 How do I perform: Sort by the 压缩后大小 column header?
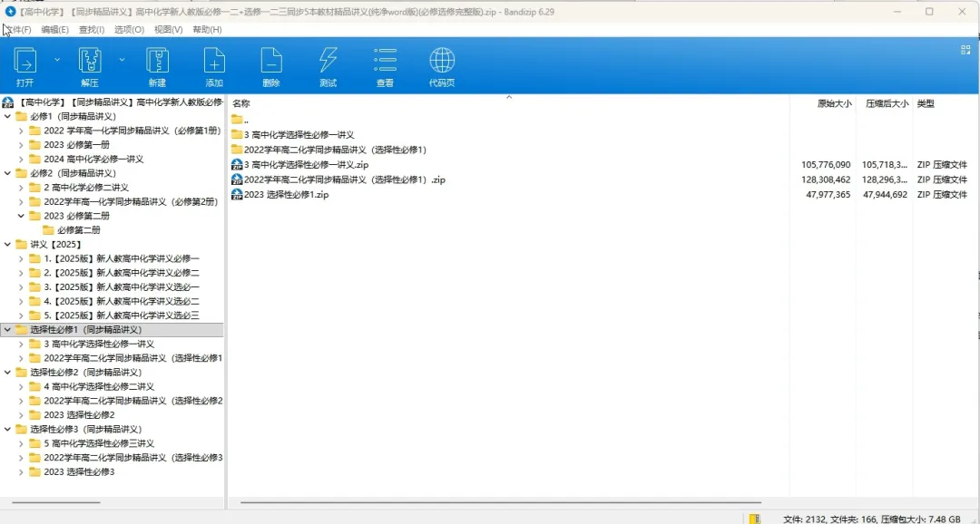pyautogui.click(x=887, y=103)
